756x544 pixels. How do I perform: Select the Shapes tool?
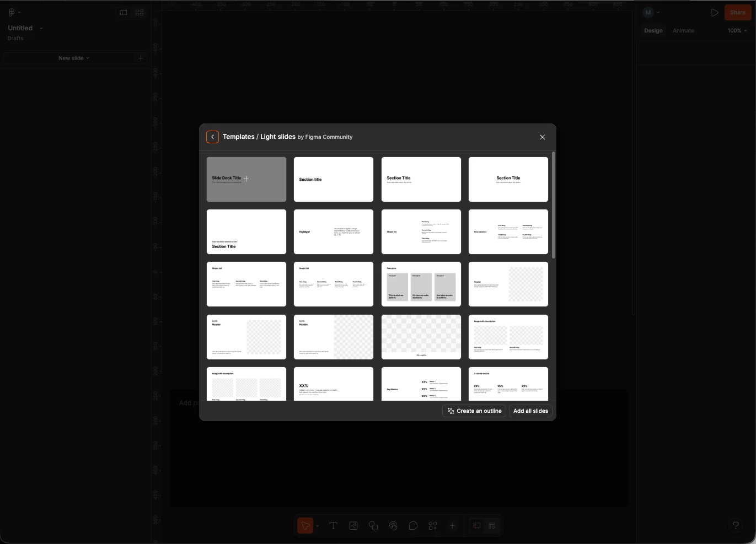click(x=373, y=526)
